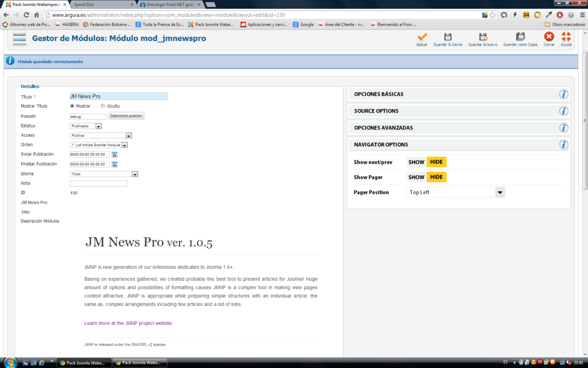Open the GNU/GPL v2 license link
The width and height of the screenshot is (588, 368).
coord(148,344)
